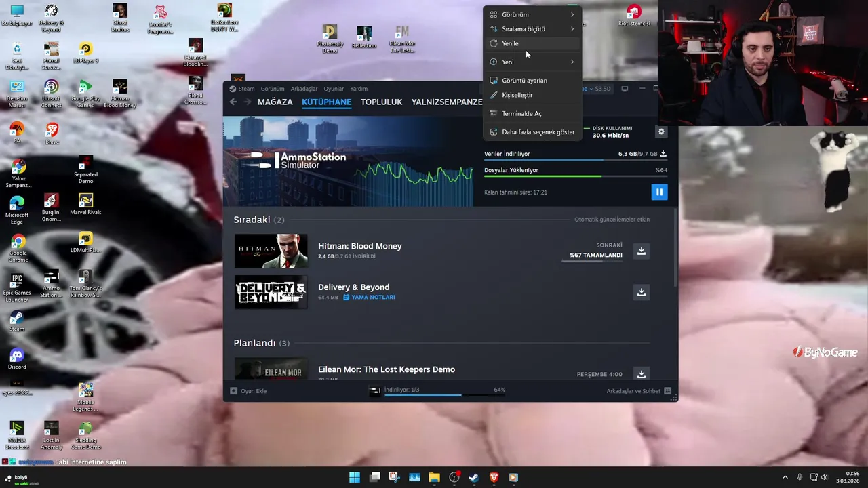Choose Yenile in context menu
This screenshot has width=868, height=488.
pos(532,43)
